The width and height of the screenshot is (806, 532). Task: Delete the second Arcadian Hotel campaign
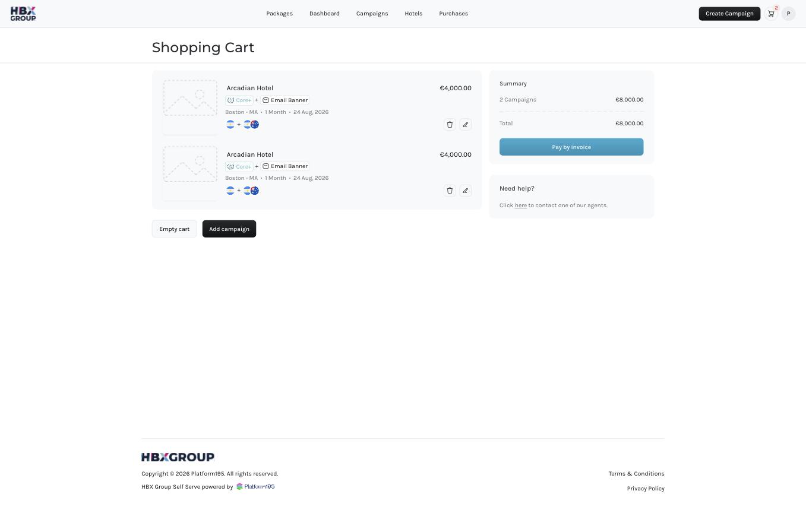click(450, 191)
